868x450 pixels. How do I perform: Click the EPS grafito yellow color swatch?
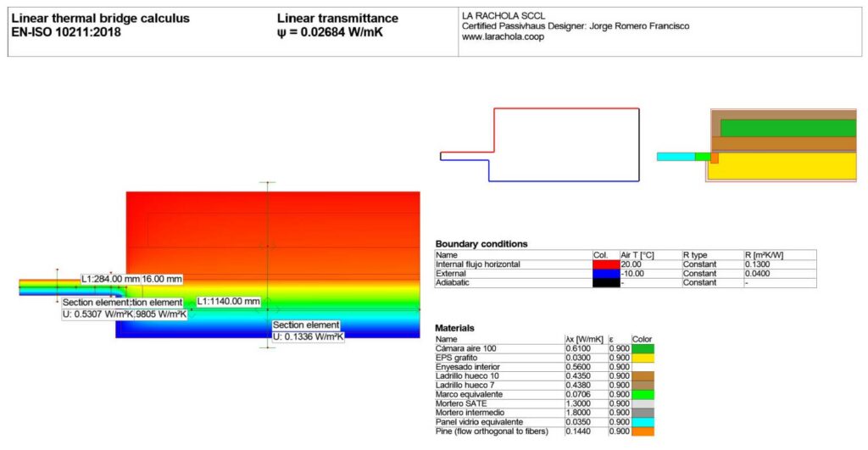[643, 358]
